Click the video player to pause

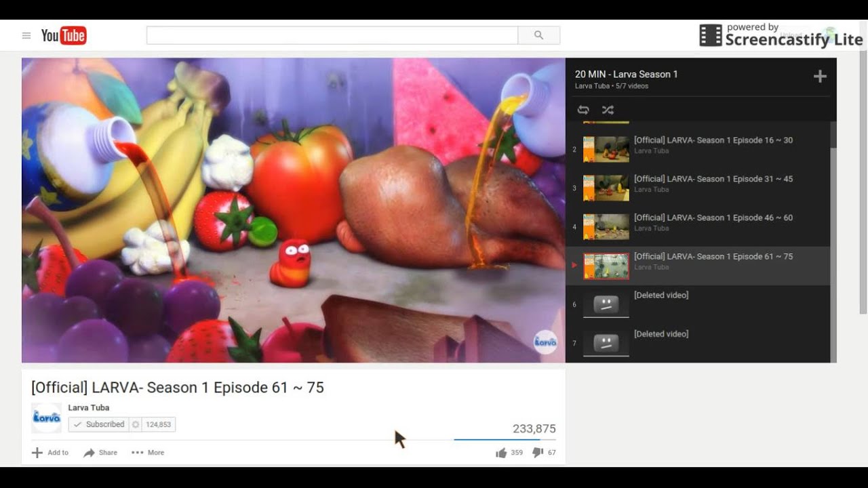[x=293, y=210]
